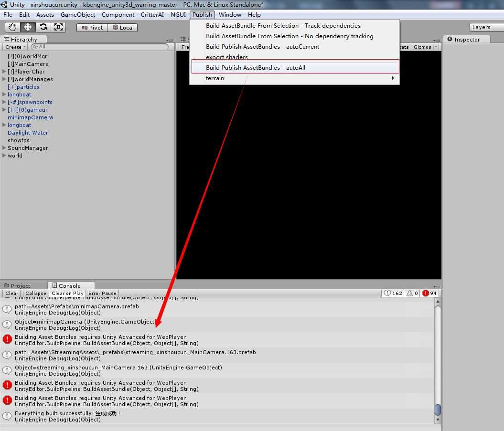Viewport: 504px width, 431px height.
Task: Choose export shaders menu entry
Action: click(294, 57)
